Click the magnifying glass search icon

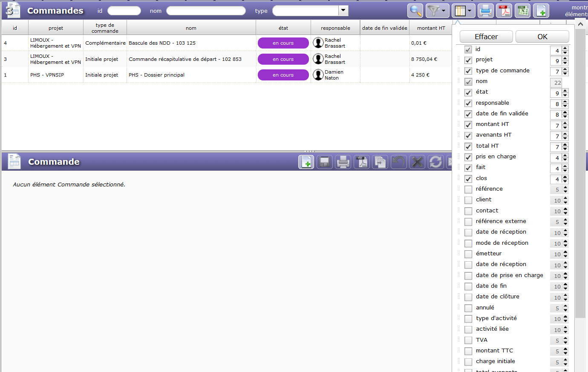[x=415, y=11]
